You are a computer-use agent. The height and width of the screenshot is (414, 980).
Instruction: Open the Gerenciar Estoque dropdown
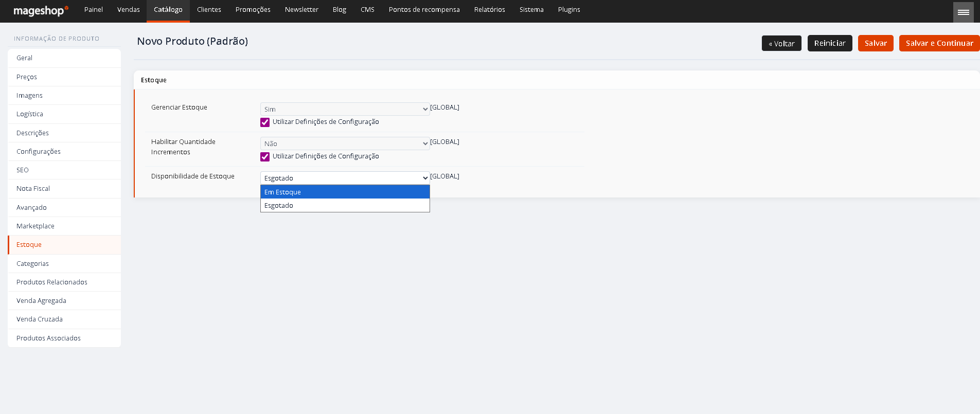coord(345,109)
